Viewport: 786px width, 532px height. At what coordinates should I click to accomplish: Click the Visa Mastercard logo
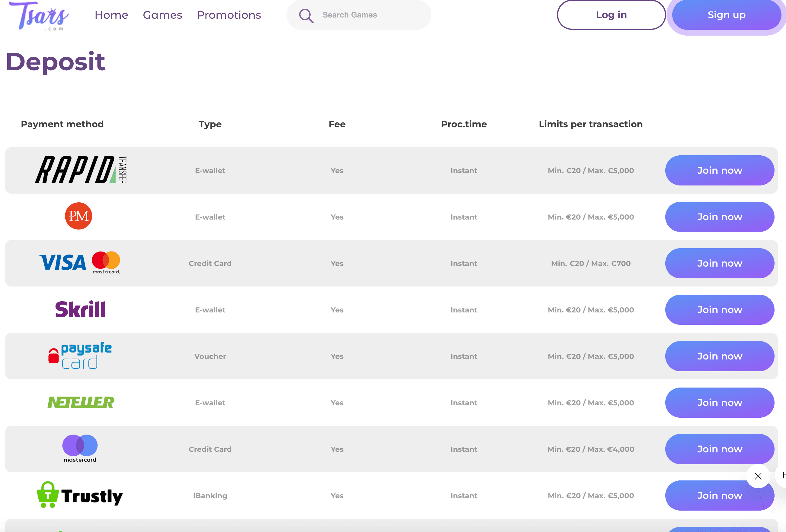point(79,263)
